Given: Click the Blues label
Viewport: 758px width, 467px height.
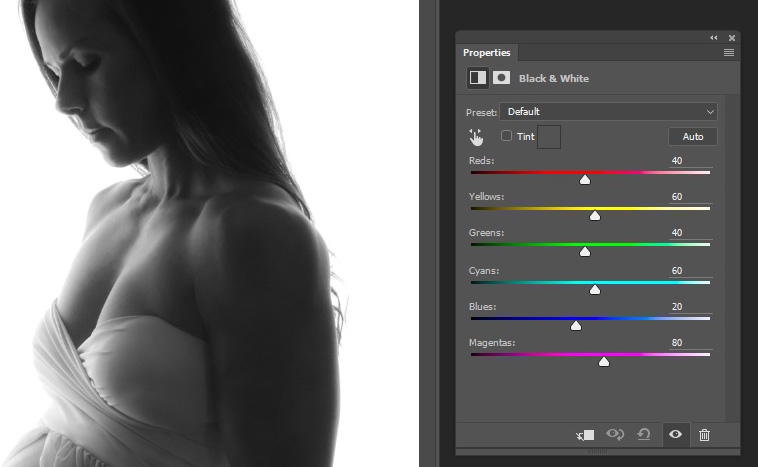Looking at the screenshot, I should click(482, 306).
